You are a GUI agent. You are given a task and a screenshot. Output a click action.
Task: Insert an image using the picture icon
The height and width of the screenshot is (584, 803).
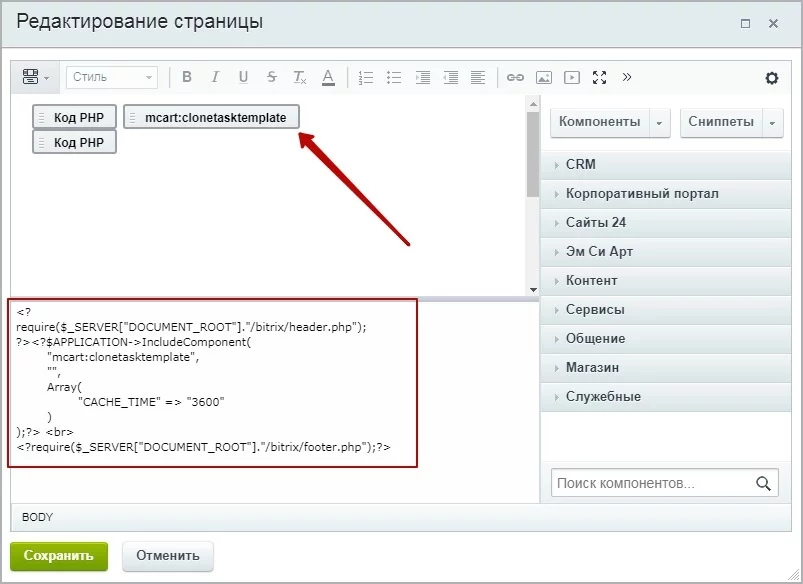[543, 77]
